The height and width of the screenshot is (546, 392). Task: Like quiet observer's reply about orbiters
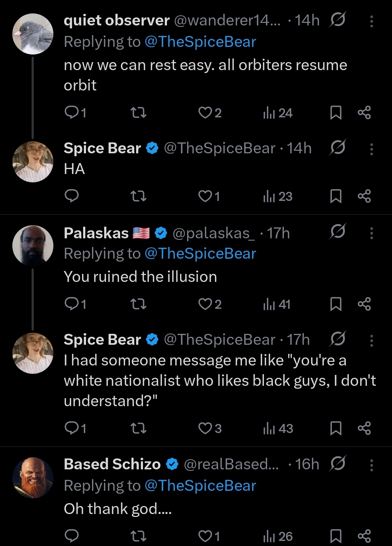205,113
